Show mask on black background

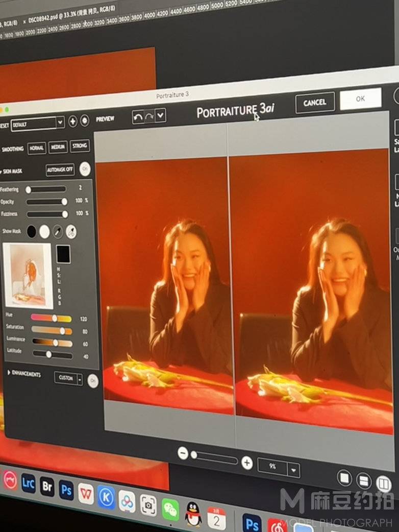coord(32,232)
